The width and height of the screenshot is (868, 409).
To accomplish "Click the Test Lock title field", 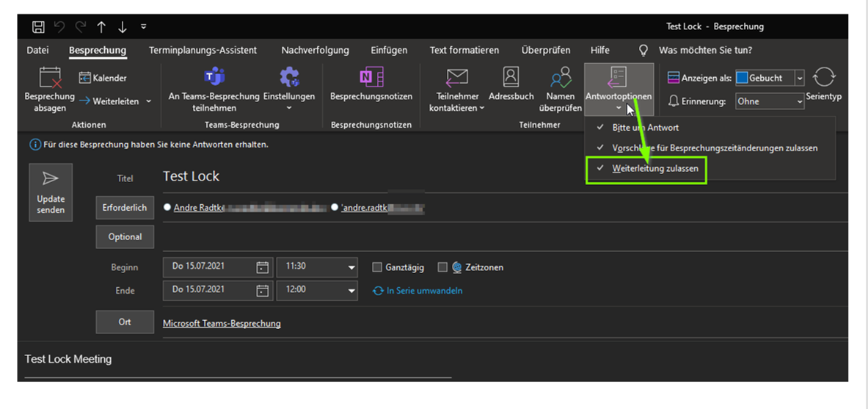I will pyautogui.click(x=505, y=176).
